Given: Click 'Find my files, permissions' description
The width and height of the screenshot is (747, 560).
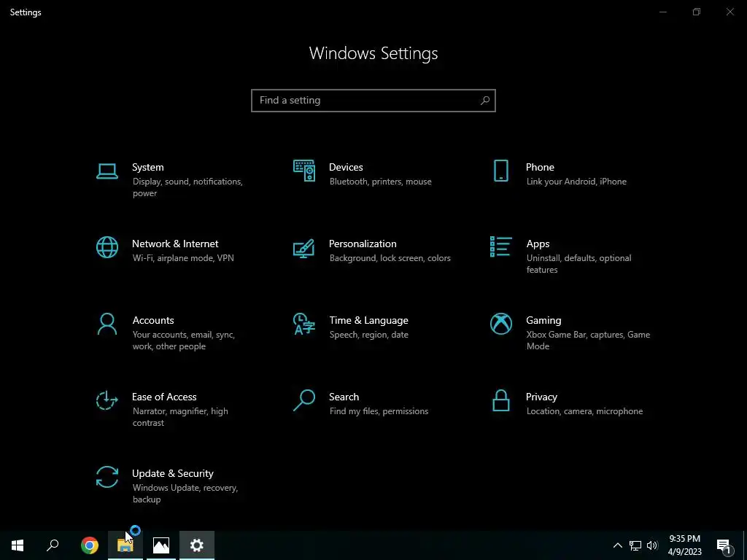Looking at the screenshot, I should tap(379, 411).
